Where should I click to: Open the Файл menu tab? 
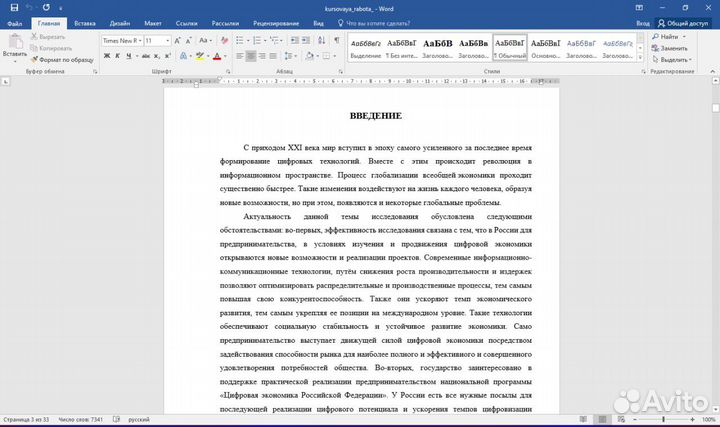15,23
